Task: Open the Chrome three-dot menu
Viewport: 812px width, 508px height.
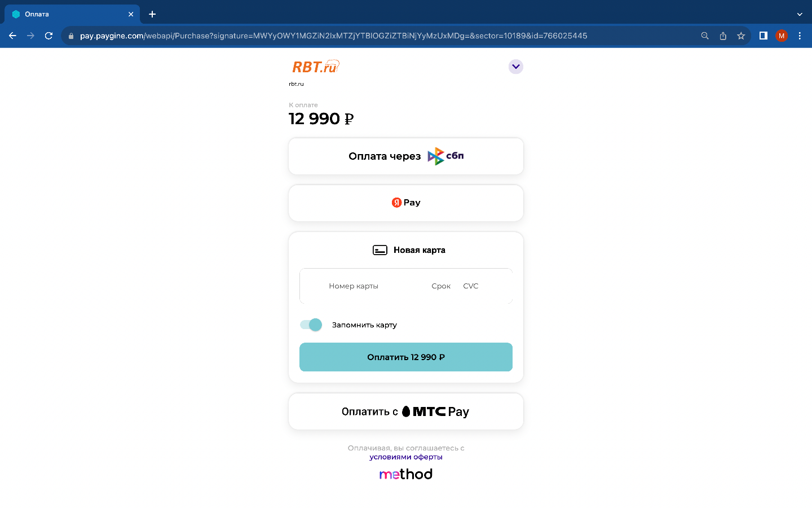Action: pyautogui.click(x=800, y=36)
